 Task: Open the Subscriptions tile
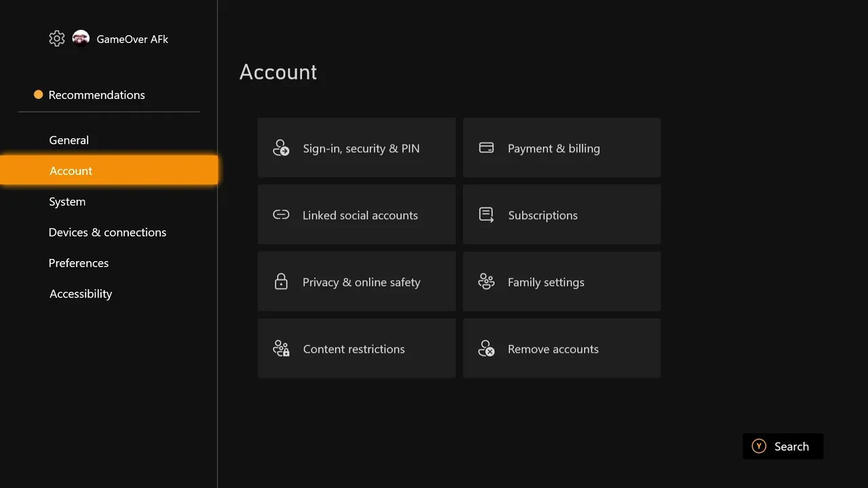(x=561, y=215)
